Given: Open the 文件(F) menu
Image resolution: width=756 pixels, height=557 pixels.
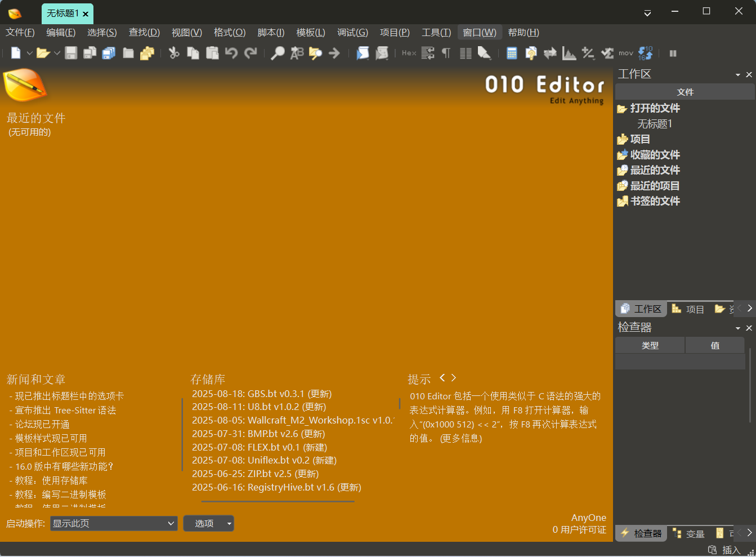Looking at the screenshot, I should coord(20,32).
